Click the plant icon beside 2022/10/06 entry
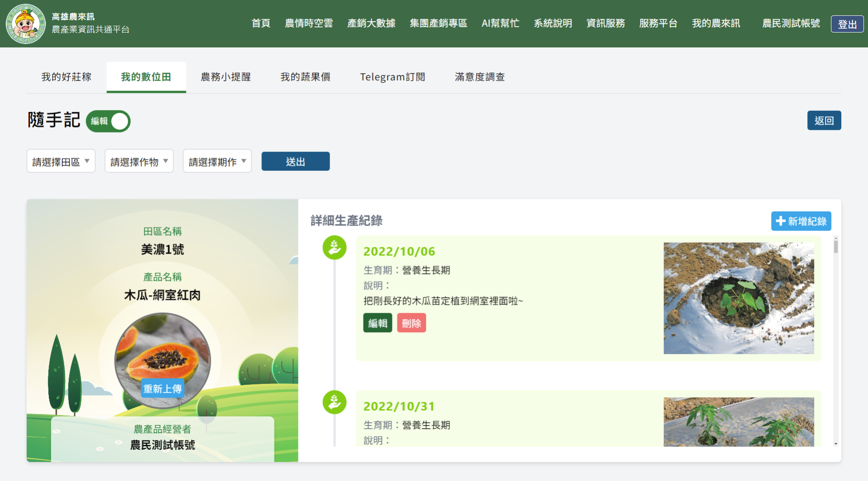 (x=335, y=248)
